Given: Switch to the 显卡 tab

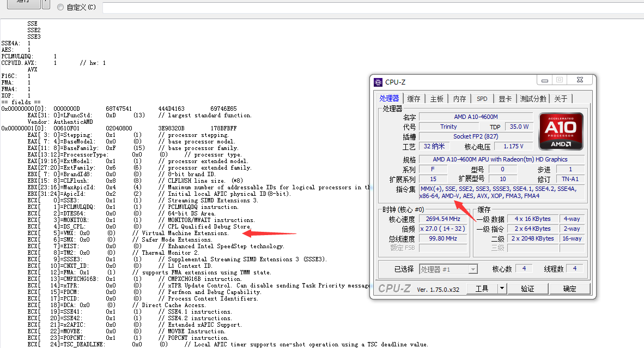Looking at the screenshot, I should [x=505, y=99].
